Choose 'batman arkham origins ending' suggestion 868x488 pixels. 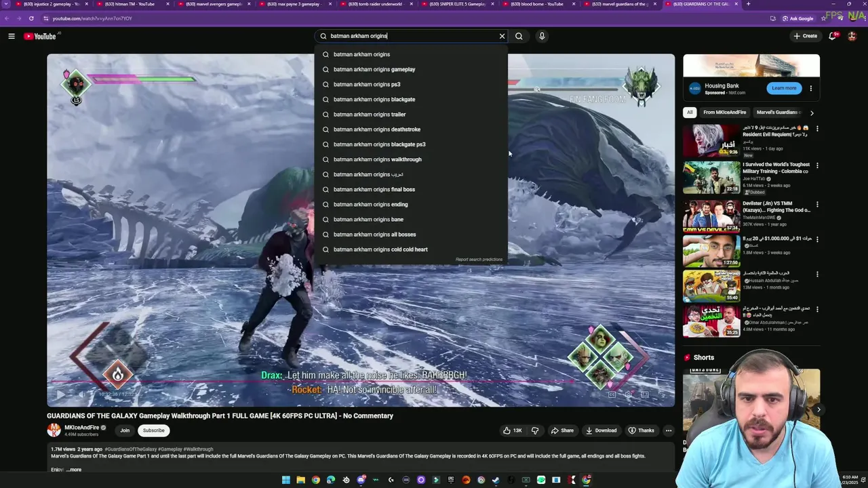pyautogui.click(x=411, y=204)
